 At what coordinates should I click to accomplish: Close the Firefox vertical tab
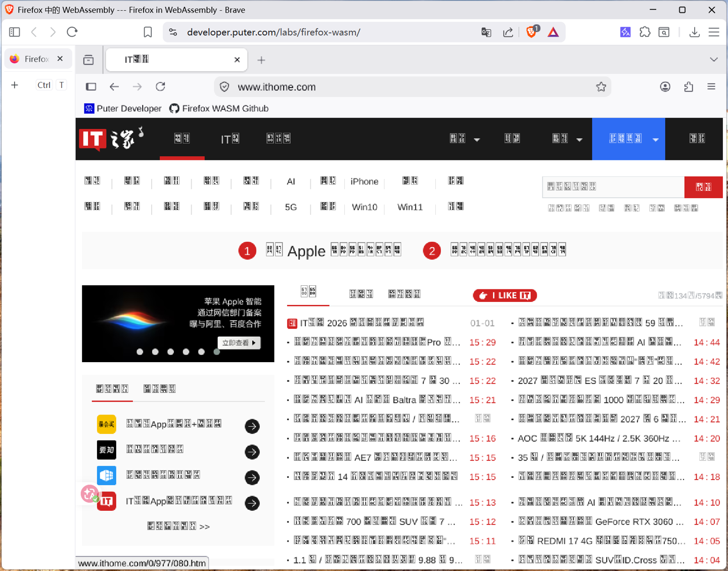(60, 59)
